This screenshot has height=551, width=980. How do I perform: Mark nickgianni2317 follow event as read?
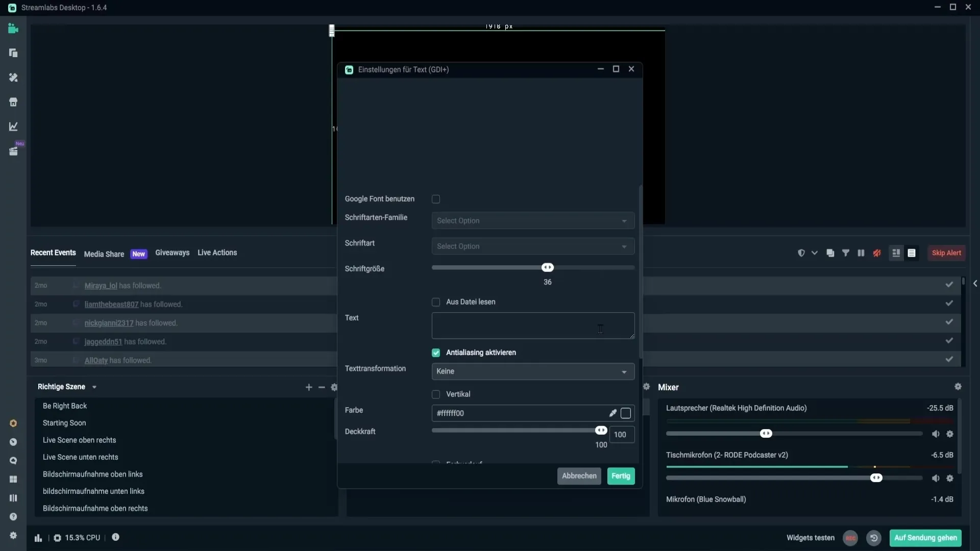coord(949,322)
